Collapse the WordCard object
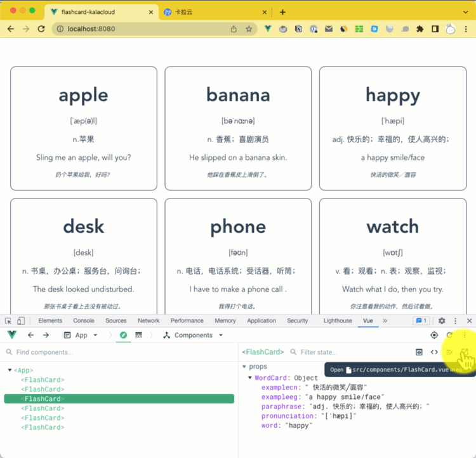Viewport: 476px width, 458px height. [250, 378]
